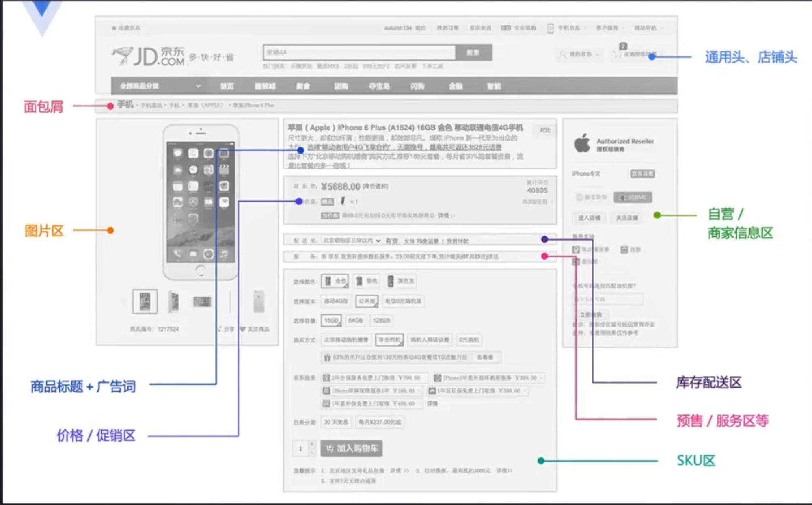
Task: Open the 金融 nav tab
Action: pyautogui.click(x=456, y=86)
